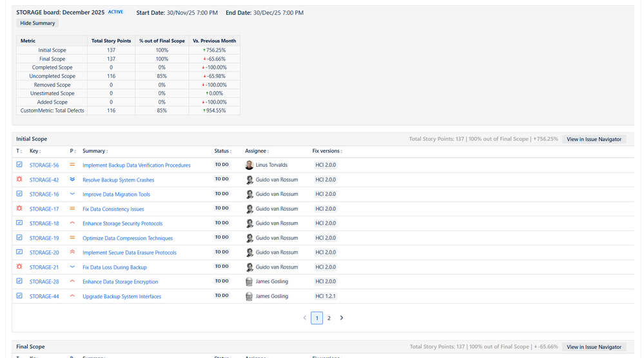
Task: Open Enhance Storage Security Protocols summary
Action: 122,223
